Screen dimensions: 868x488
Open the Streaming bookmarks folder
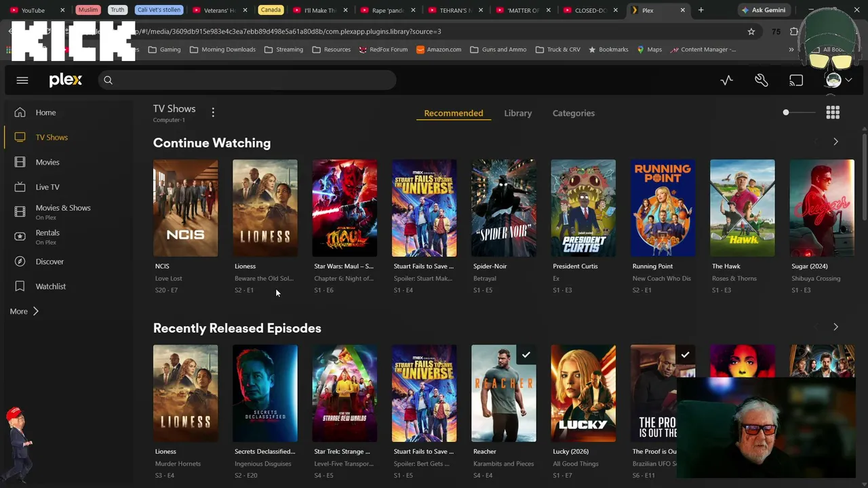(x=284, y=49)
